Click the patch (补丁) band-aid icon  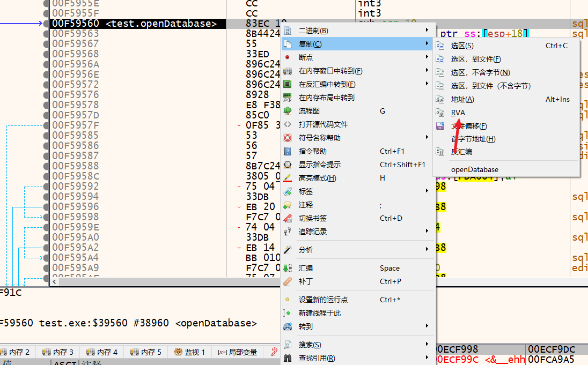[x=288, y=281]
